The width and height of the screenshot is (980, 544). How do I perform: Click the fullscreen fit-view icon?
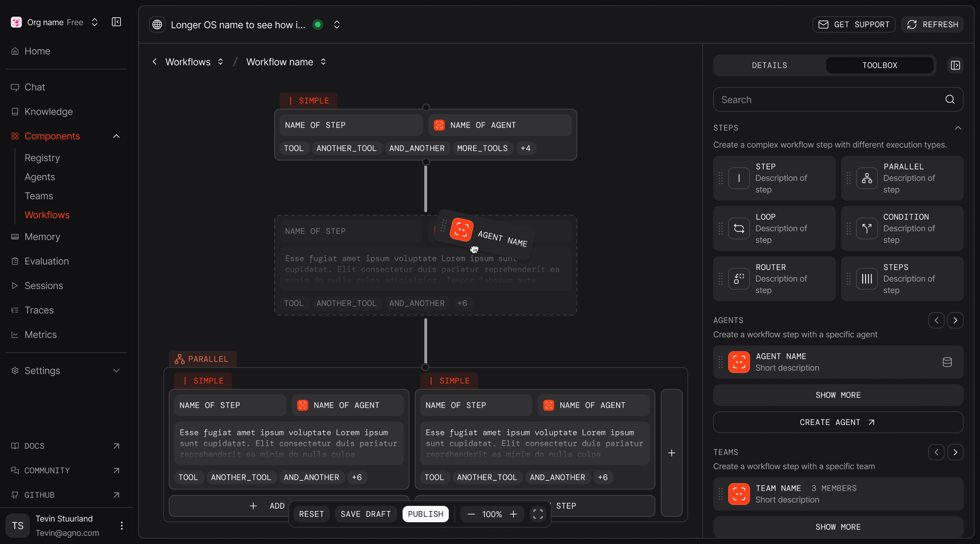(538, 514)
